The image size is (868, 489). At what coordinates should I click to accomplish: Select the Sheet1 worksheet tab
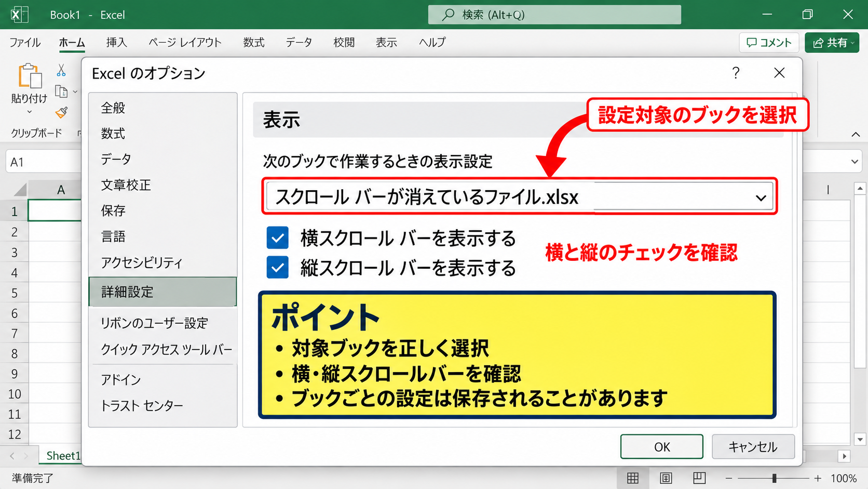pos(63,456)
